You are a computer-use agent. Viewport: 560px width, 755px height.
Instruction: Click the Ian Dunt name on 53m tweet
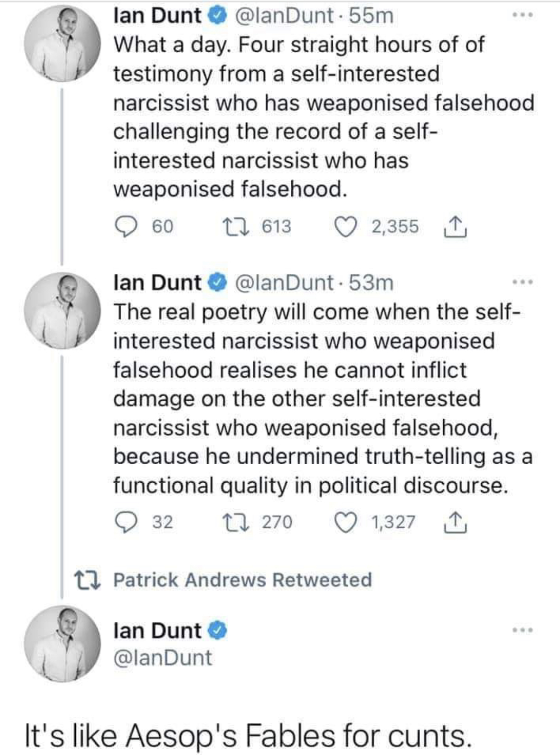click(x=157, y=283)
